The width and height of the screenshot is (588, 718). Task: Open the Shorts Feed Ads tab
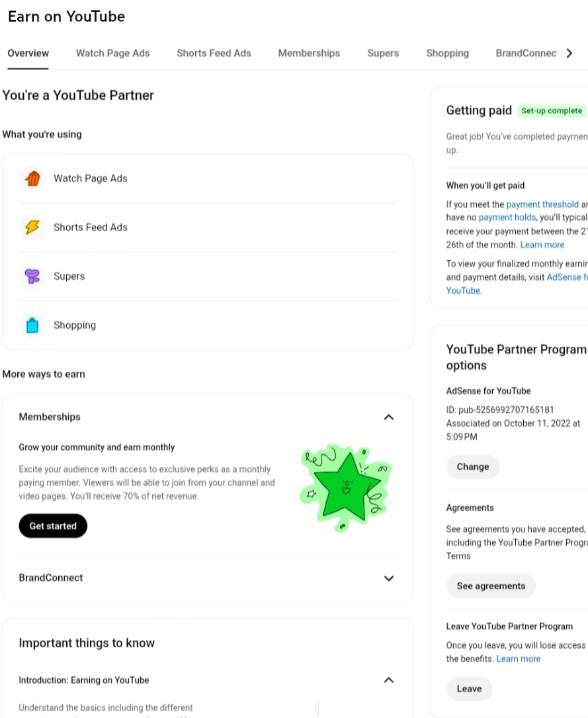click(214, 53)
